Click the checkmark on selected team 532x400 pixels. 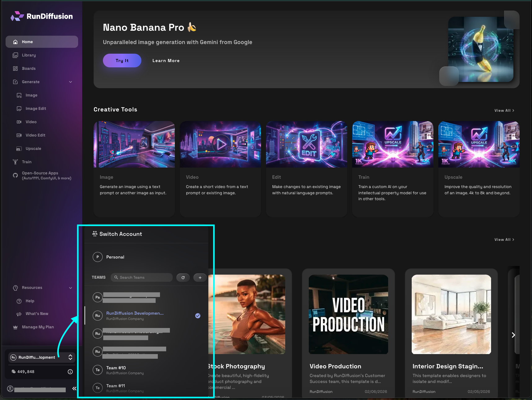coord(198,316)
